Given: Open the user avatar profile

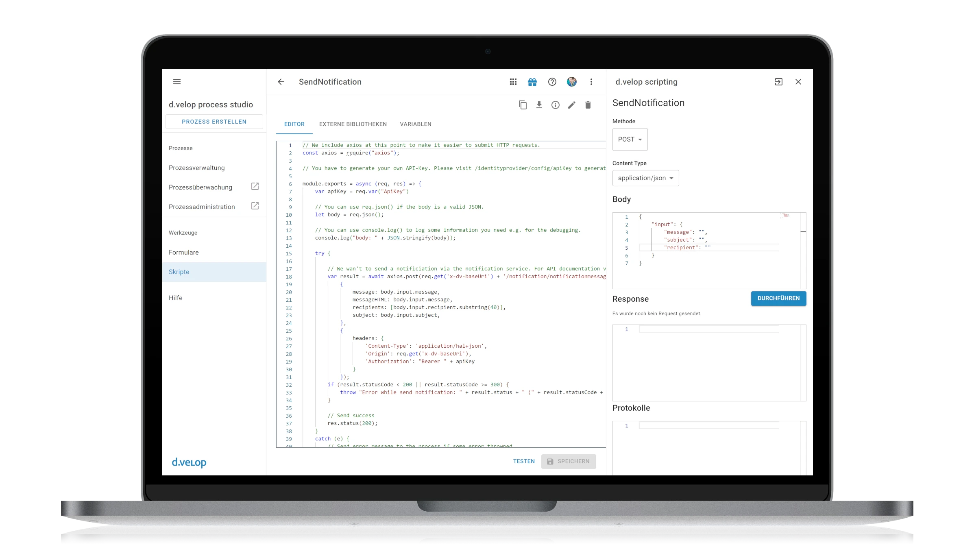Looking at the screenshot, I should [571, 82].
